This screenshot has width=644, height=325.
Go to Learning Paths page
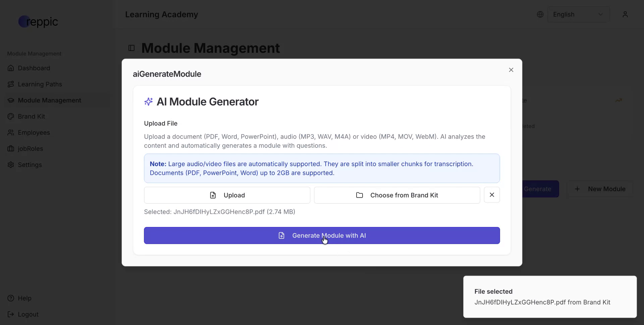tap(40, 84)
